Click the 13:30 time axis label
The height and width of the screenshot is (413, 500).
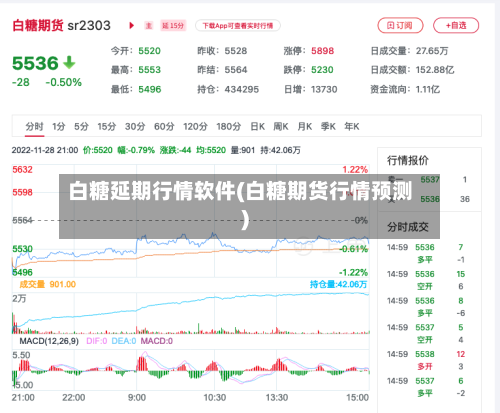coord(277,397)
